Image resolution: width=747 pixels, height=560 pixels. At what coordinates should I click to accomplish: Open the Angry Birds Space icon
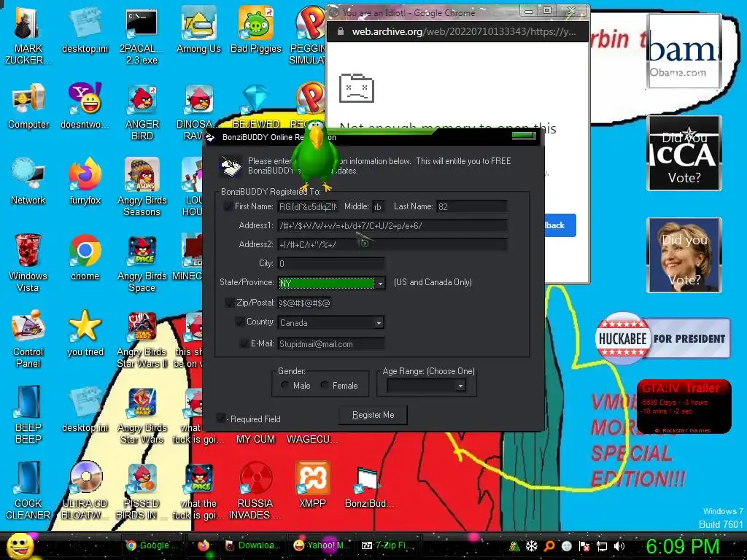[x=142, y=262]
